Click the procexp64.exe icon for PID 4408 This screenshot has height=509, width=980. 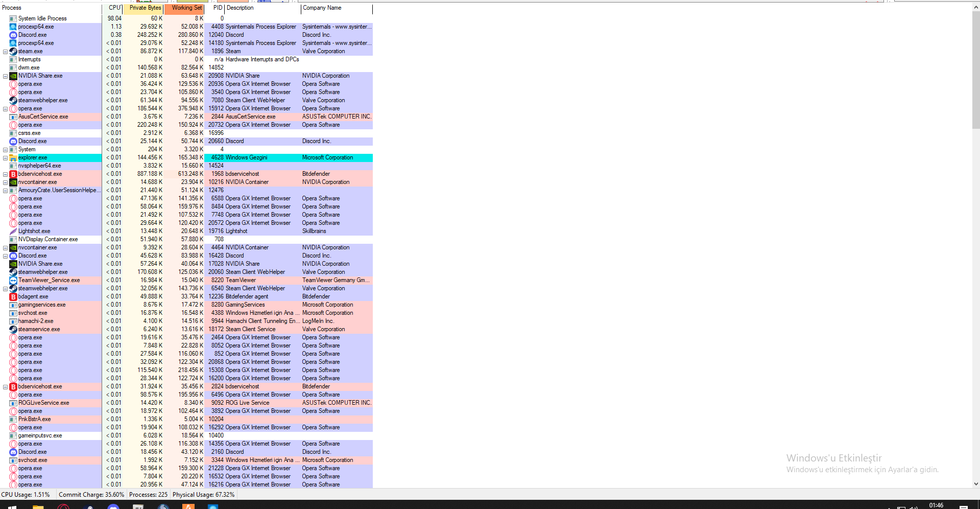click(13, 27)
